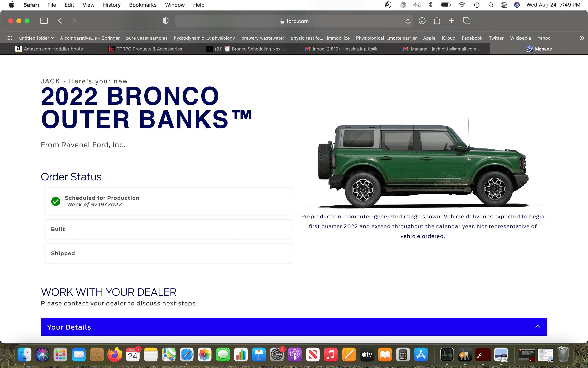Open the Share menu in toolbar
This screenshot has height=368, width=588.
pyautogui.click(x=437, y=20)
